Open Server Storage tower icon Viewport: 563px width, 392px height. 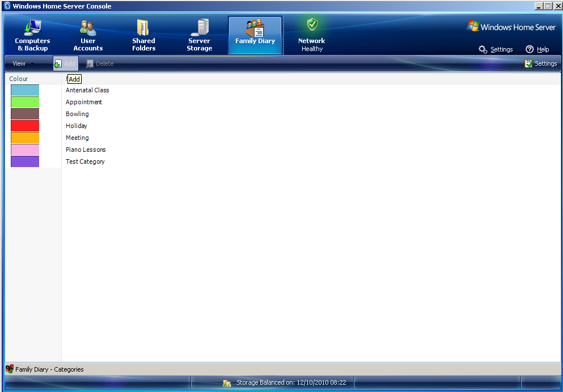200,28
